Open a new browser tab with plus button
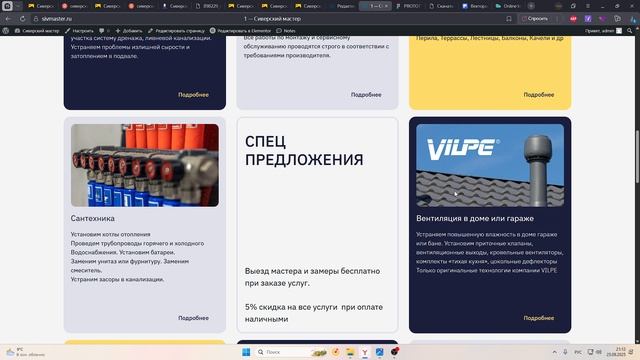Screen dimensions: 640x360 pyautogui.click(x=531, y=6)
